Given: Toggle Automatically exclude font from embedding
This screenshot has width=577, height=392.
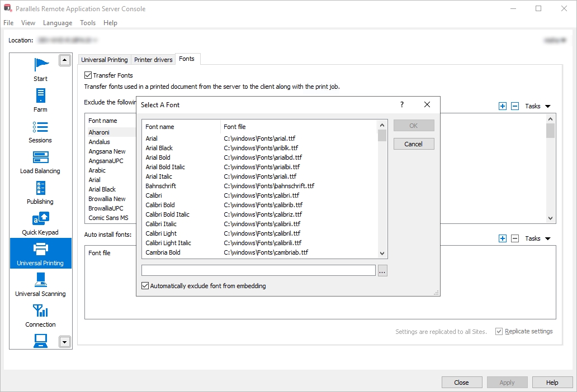Looking at the screenshot, I should (146, 286).
